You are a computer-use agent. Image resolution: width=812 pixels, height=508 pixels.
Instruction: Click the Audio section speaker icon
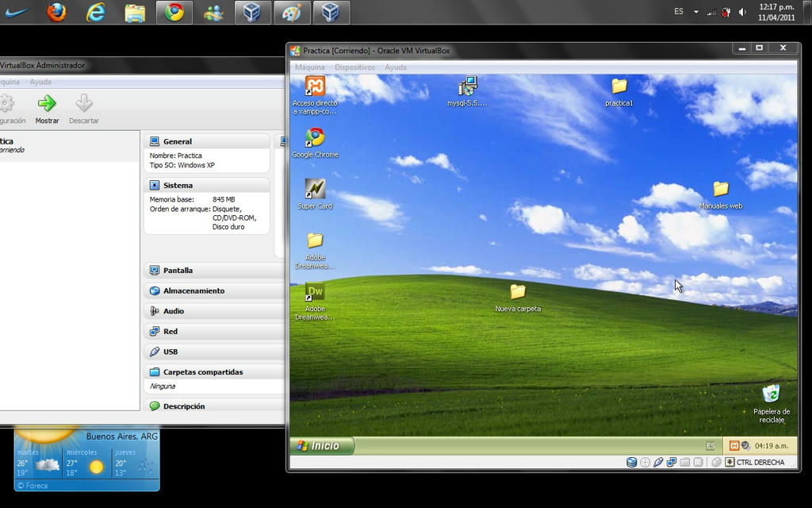tap(155, 311)
